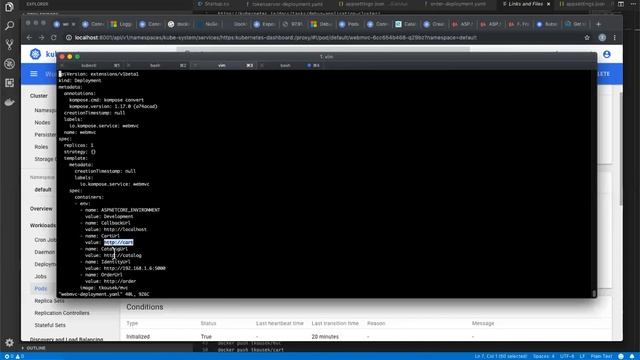Open Nodes in dashboard sidebar
The height and width of the screenshot is (360, 640).
point(42,122)
